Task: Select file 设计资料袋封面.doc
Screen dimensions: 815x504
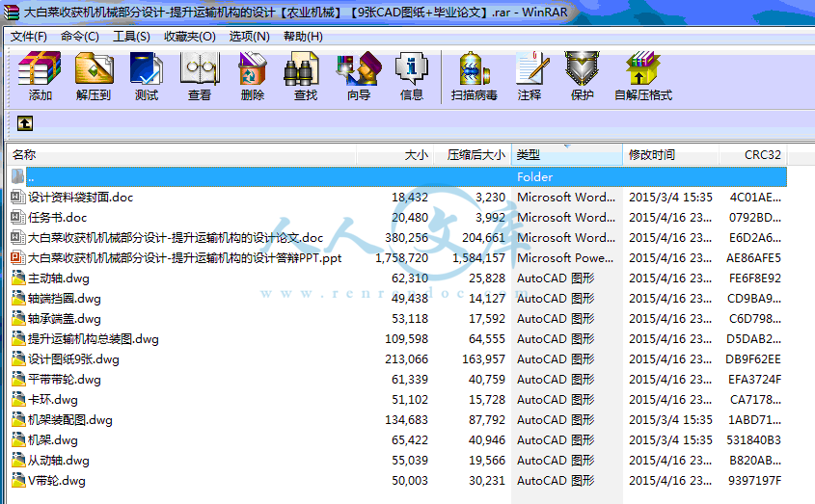Action: 81,197
